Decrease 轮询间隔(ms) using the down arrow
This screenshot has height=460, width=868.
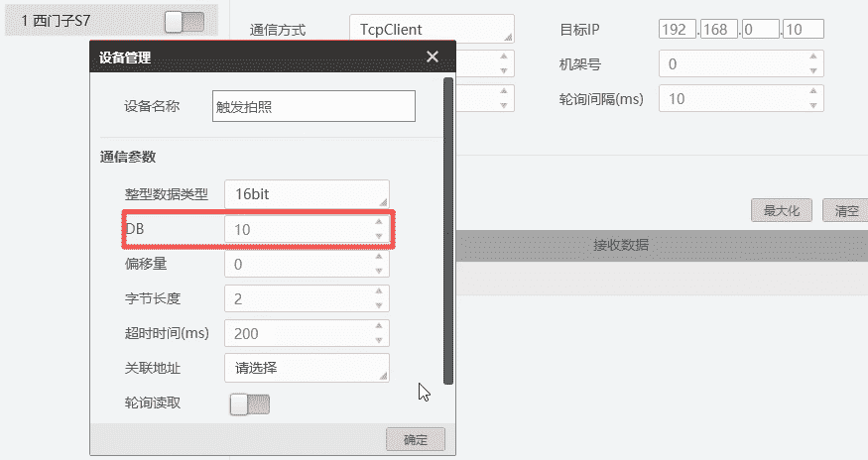click(x=812, y=105)
